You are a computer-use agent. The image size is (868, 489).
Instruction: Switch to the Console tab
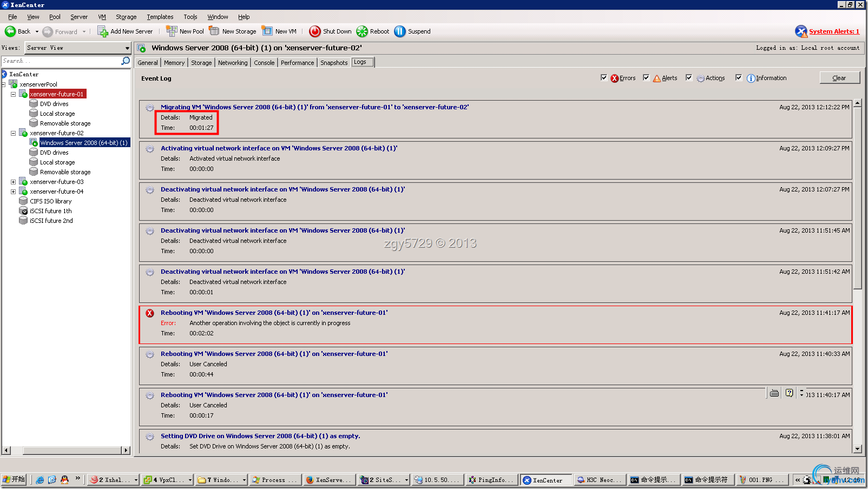[x=264, y=63]
